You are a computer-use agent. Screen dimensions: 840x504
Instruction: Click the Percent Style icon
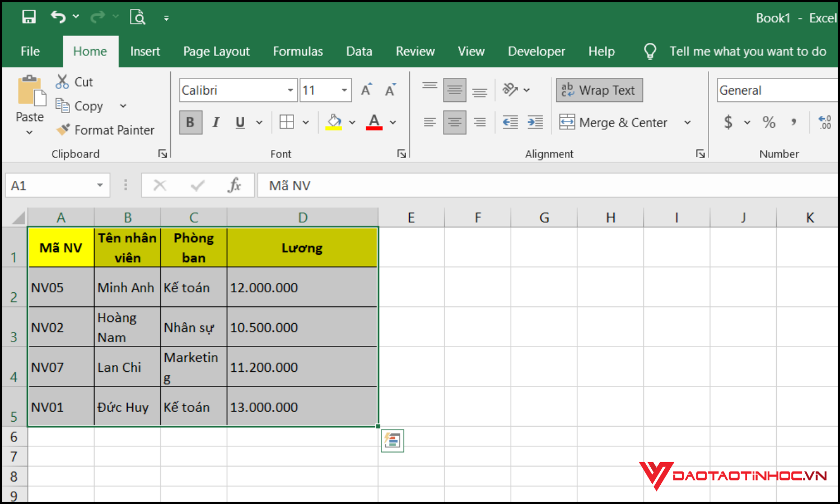pyautogui.click(x=768, y=122)
